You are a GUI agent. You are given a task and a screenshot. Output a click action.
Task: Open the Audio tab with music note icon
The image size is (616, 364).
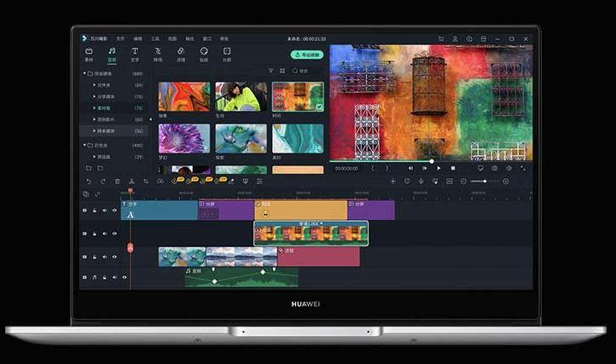point(112,55)
